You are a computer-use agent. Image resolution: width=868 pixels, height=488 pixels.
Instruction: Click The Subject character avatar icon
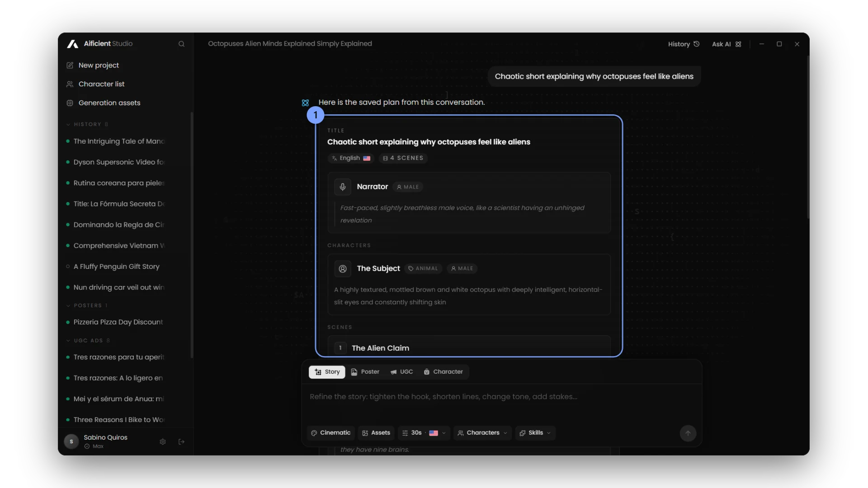pyautogui.click(x=343, y=268)
